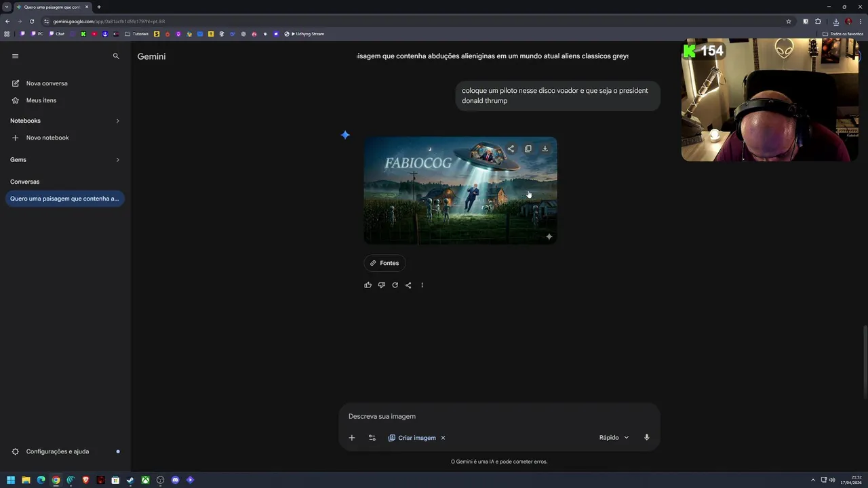Show hidden system tray icons chevron
The image size is (868, 488).
(813, 480)
